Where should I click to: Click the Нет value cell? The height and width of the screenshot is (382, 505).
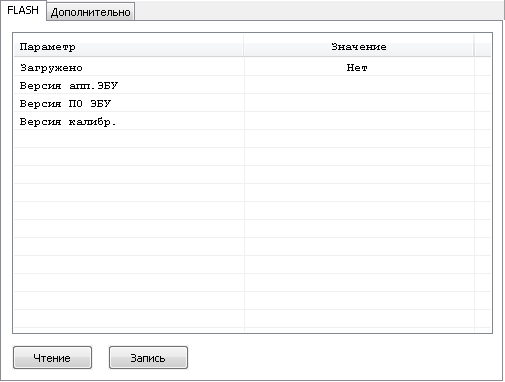359,68
